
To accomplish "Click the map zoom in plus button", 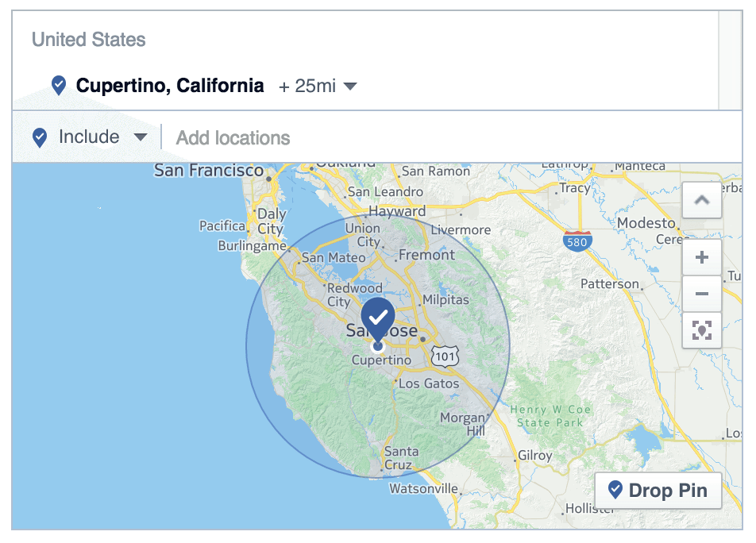I will point(701,258).
